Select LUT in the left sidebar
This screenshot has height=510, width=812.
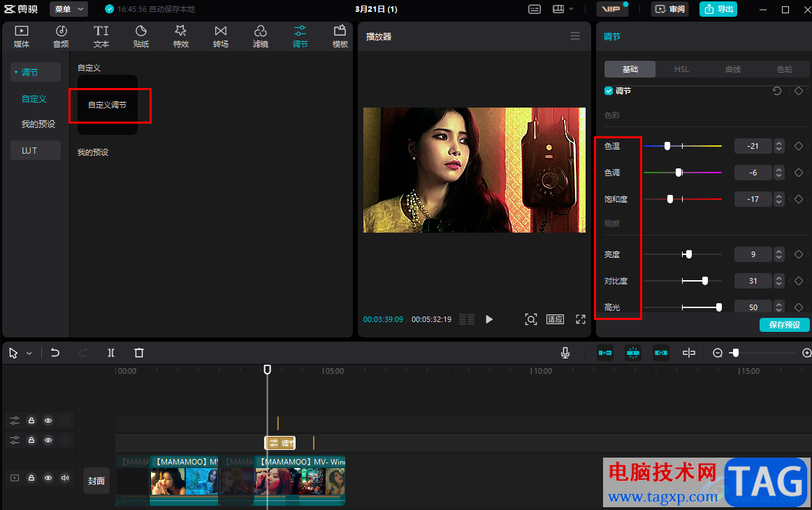(35, 150)
